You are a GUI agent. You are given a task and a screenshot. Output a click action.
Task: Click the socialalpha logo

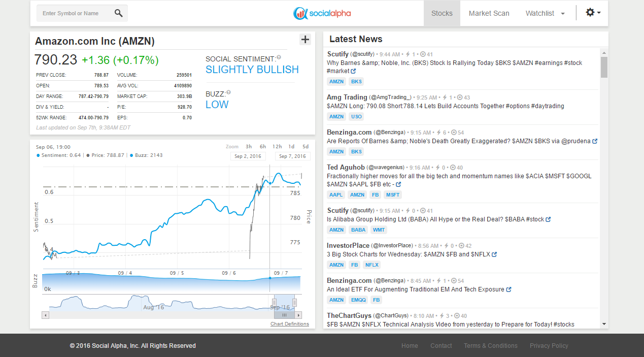(x=322, y=13)
